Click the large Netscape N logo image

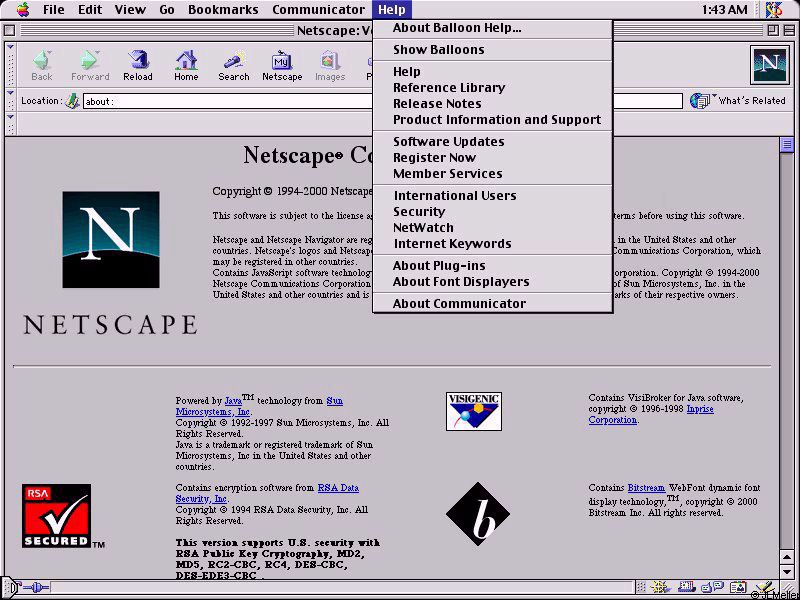coord(111,240)
